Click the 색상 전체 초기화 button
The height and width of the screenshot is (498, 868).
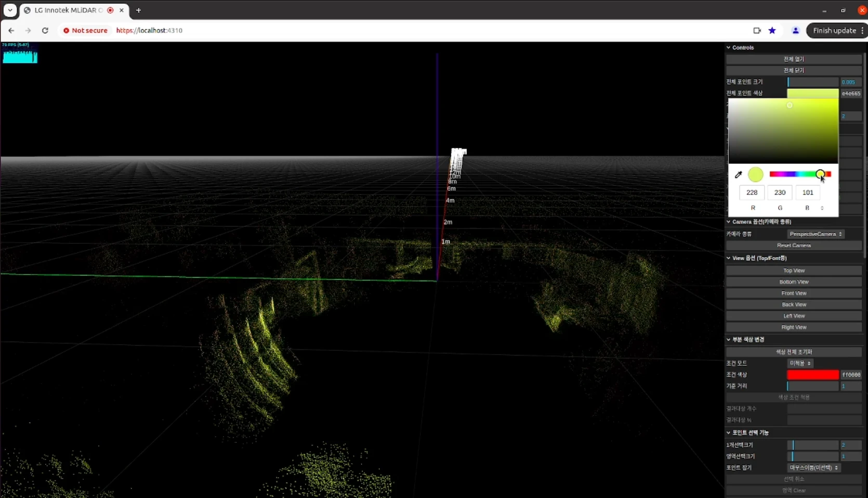794,352
